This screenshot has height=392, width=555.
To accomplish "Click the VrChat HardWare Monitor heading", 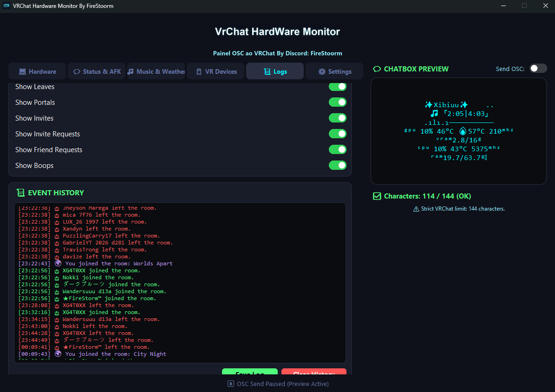I will point(278,32).
